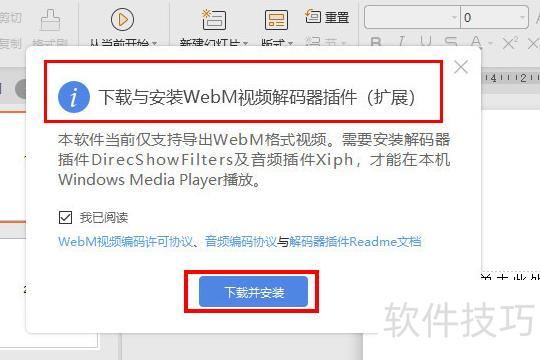The height and width of the screenshot is (360, 540).
Task: Close the WebM plugin dialog
Action: point(460,67)
